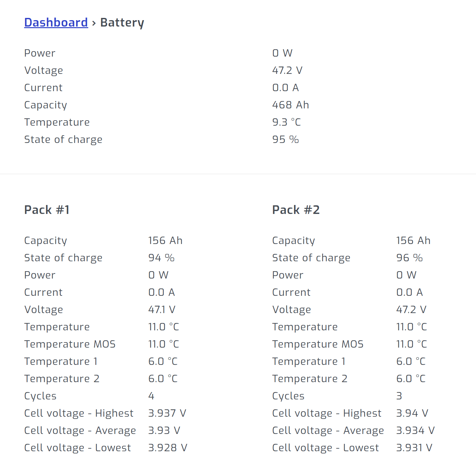Click Pack #1 Temperature MOS value
This screenshot has height=472, width=476.
tap(163, 344)
